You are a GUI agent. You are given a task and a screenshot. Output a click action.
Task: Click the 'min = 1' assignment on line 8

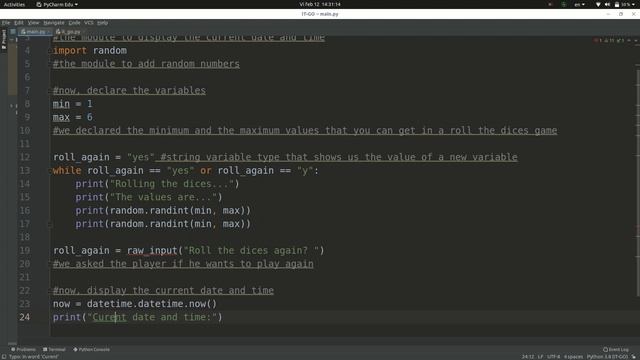73,104
